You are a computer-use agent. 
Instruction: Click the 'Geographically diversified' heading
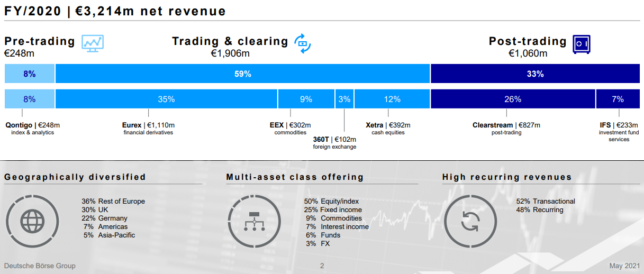75,177
